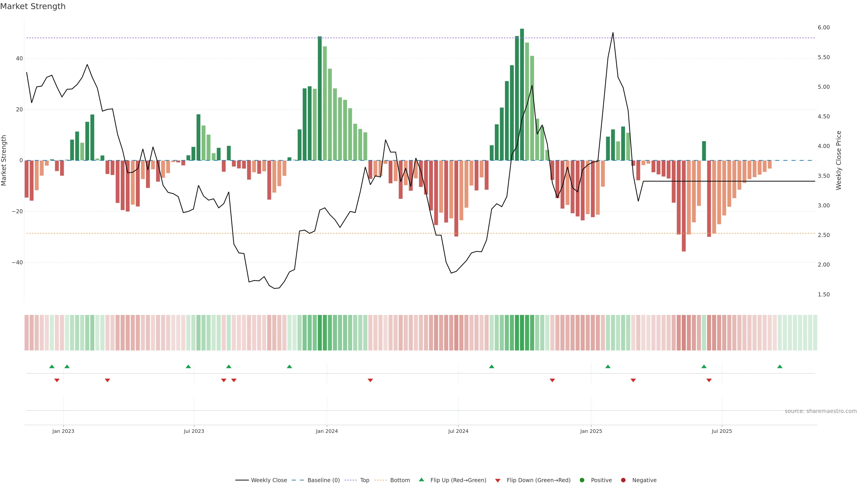Click the Flip Down red triangle legend icon
868x488 pixels.
click(x=498, y=481)
